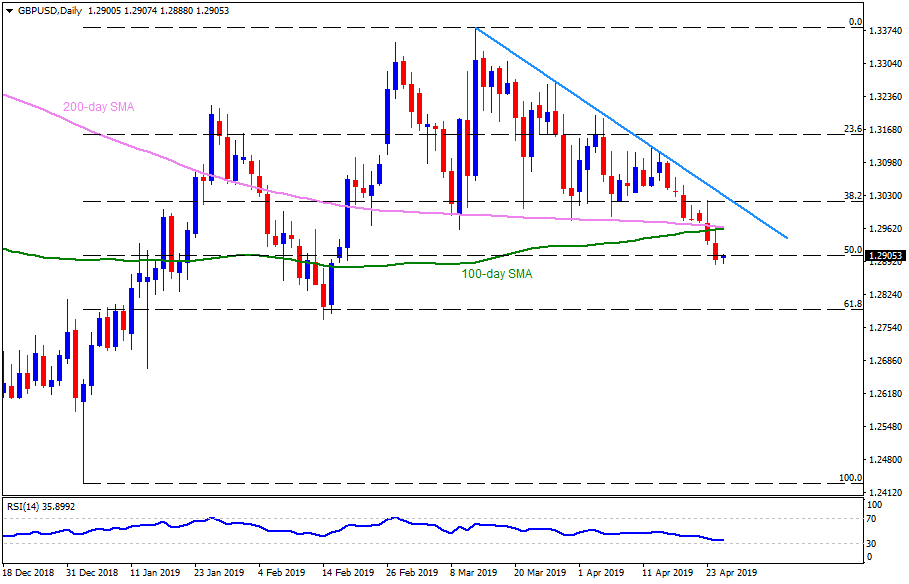909x584 pixels.
Task: Click the 1.33740 price axis value
Action: coord(886,31)
